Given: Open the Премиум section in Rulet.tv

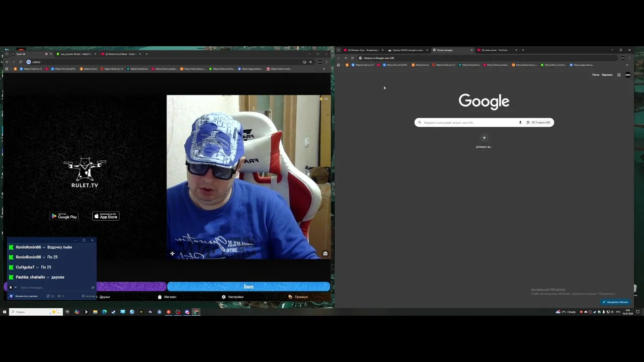Looking at the screenshot, I should point(298,297).
